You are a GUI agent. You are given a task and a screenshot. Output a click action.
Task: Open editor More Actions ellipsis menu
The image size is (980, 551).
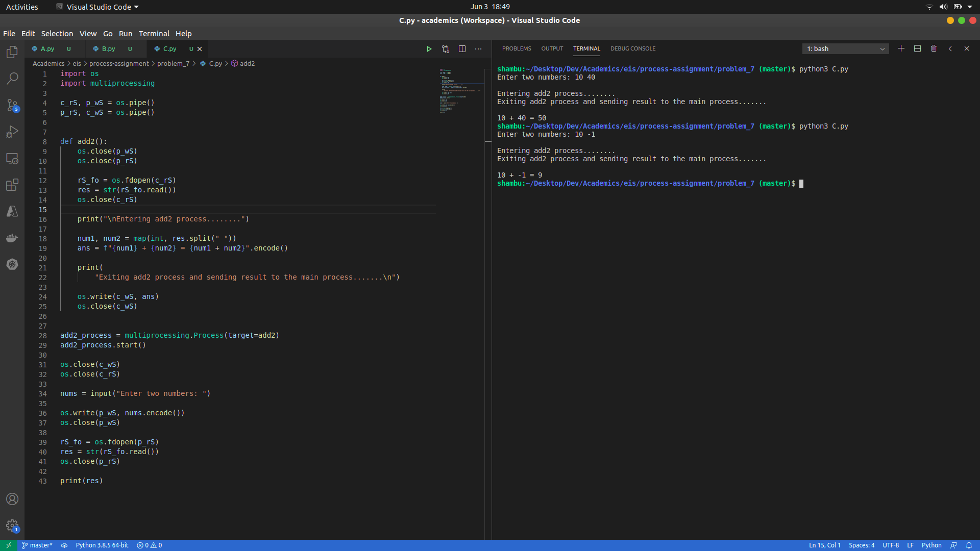click(478, 49)
